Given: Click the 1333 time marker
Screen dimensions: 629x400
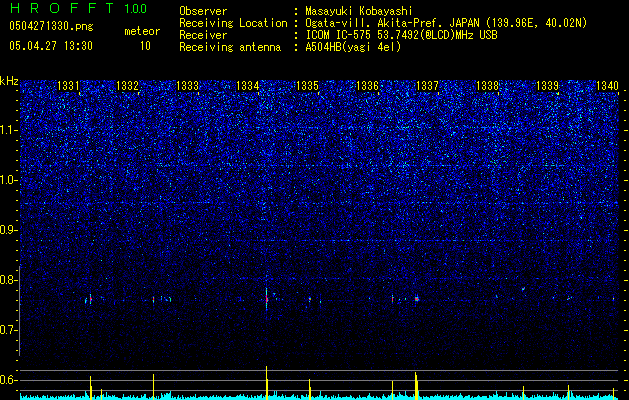Looking at the screenshot, I should (x=187, y=86).
